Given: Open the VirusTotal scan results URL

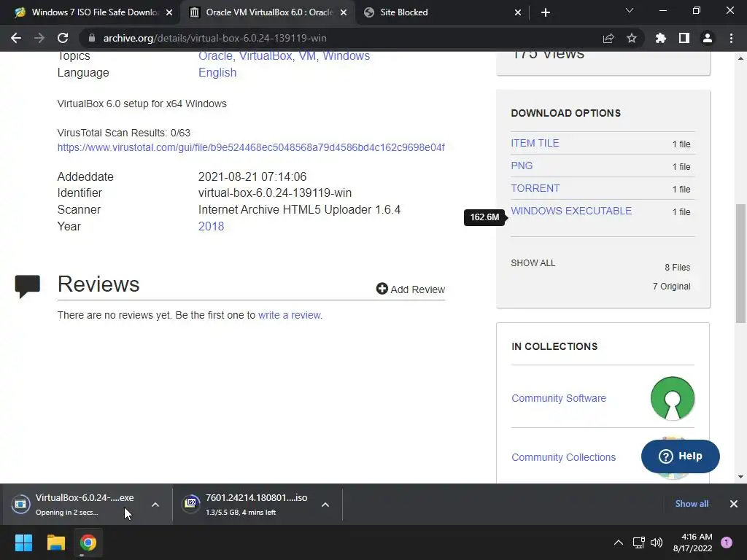Looking at the screenshot, I should pos(251,147).
